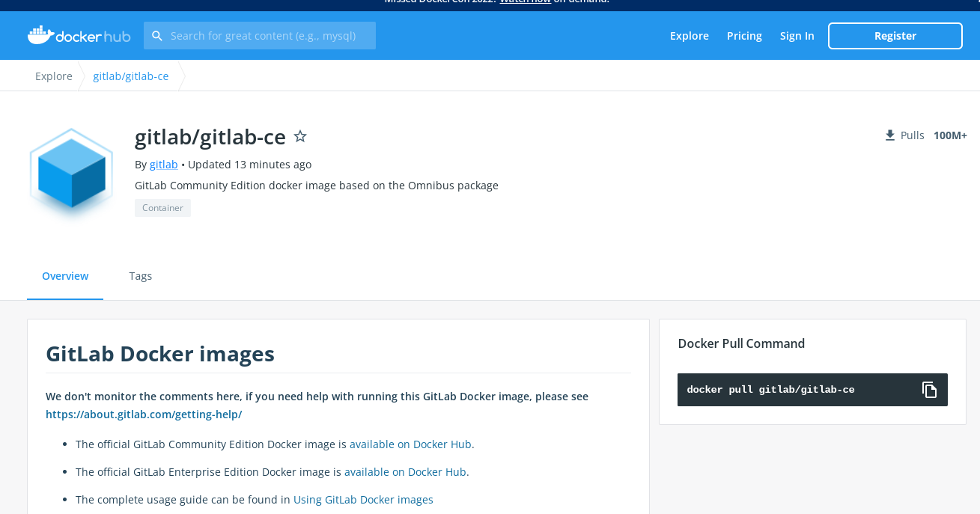980x514 pixels.
Task: Click Pricing in the navigation bar
Action: point(744,35)
